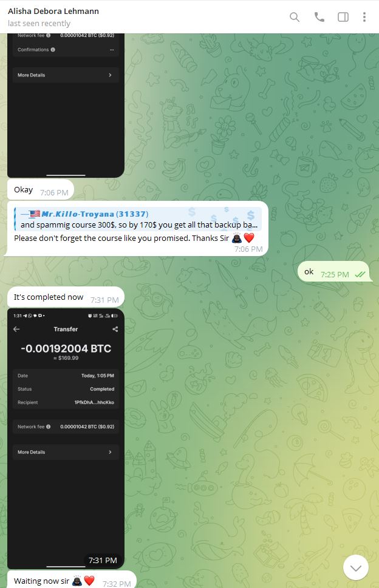The height and width of the screenshot is (588, 379).
Task: Open search in this chat
Action: 295,17
